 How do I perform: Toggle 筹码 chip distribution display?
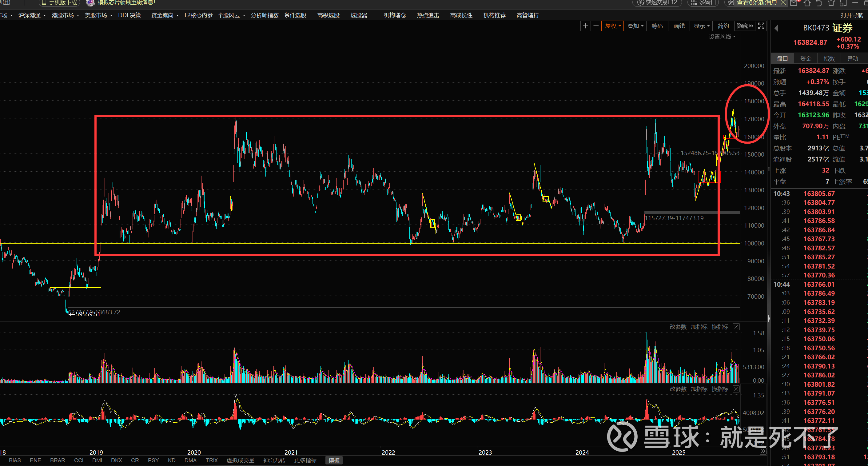pos(657,26)
